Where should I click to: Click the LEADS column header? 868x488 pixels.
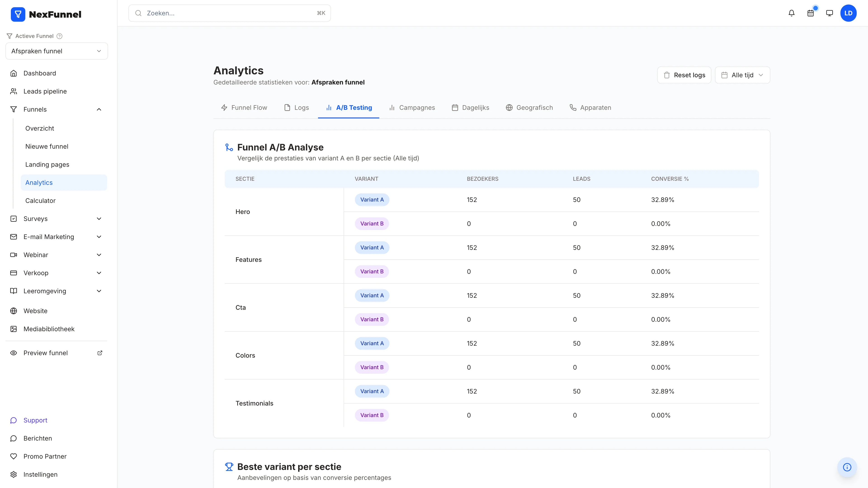tap(581, 179)
